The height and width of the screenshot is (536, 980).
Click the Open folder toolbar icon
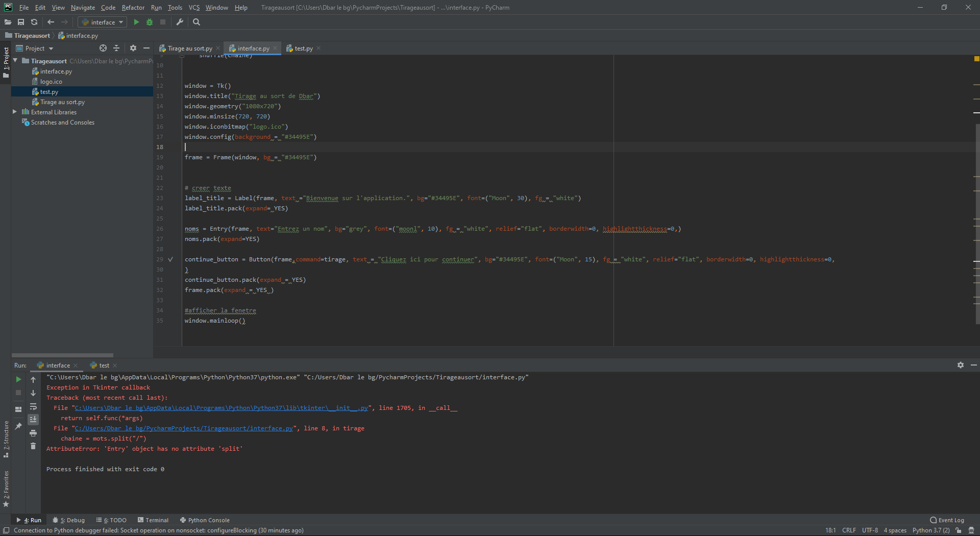(x=8, y=22)
